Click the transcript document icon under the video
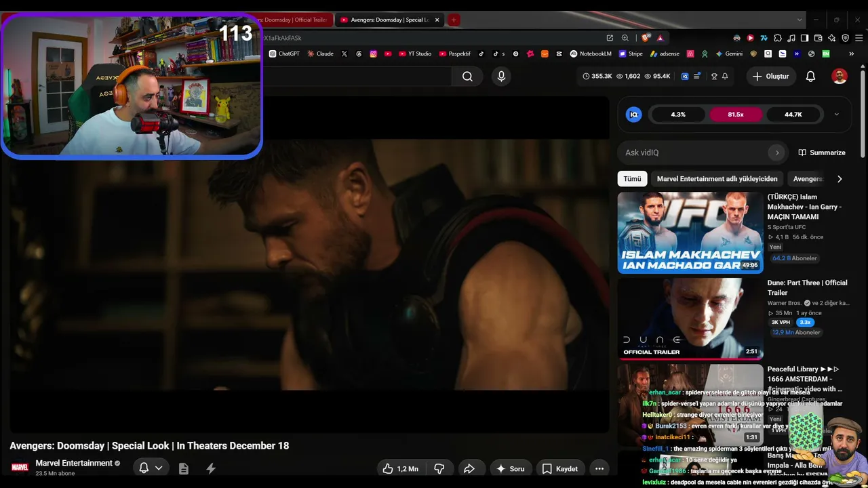This screenshot has height=488, width=868. [x=183, y=468]
